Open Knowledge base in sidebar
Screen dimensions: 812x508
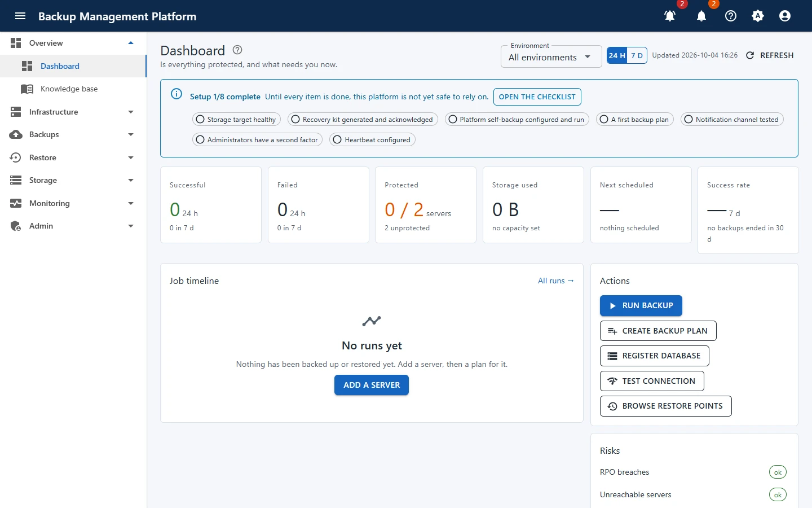click(x=73, y=89)
